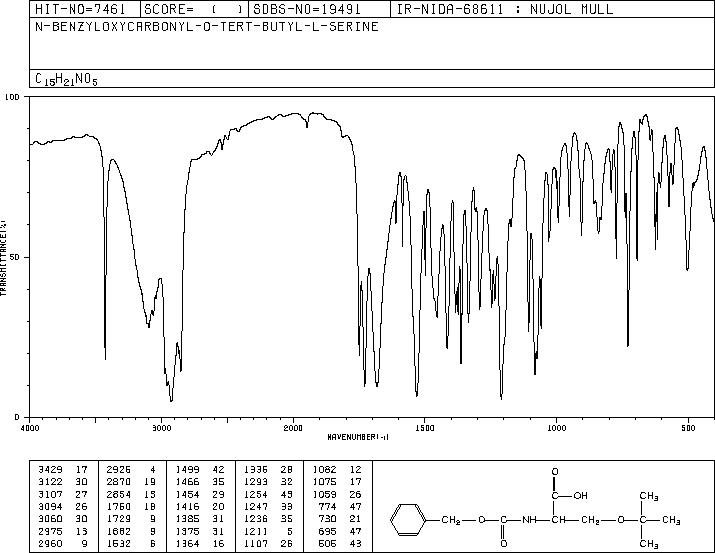Click the 1729 peak value

[x=119, y=519]
